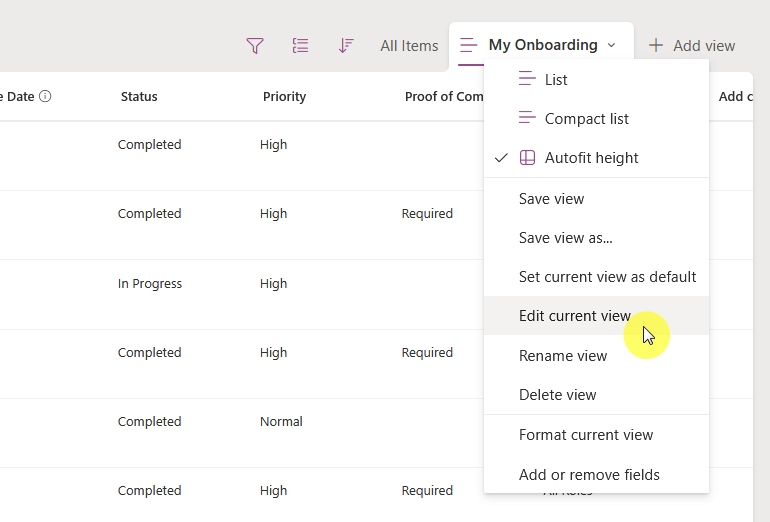
Task: Click the Normal priority cell
Action: click(x=281, y=422)
